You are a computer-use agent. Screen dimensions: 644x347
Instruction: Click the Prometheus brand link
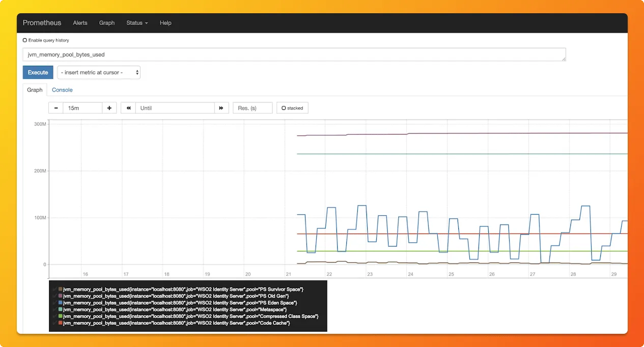[42, 23]
